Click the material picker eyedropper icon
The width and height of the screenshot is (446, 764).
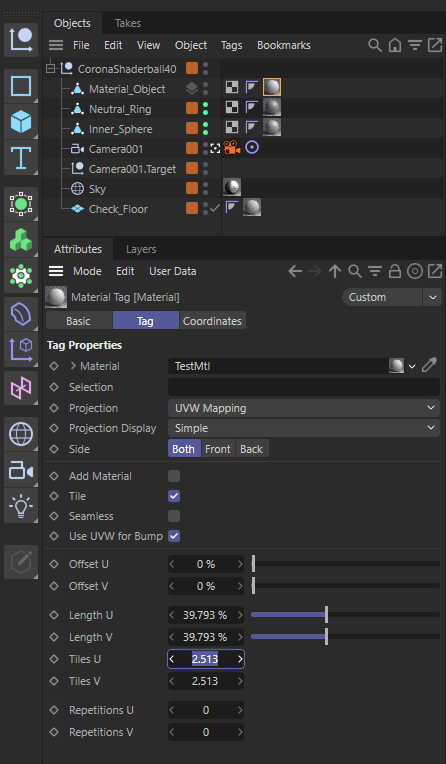pos(429,365)
